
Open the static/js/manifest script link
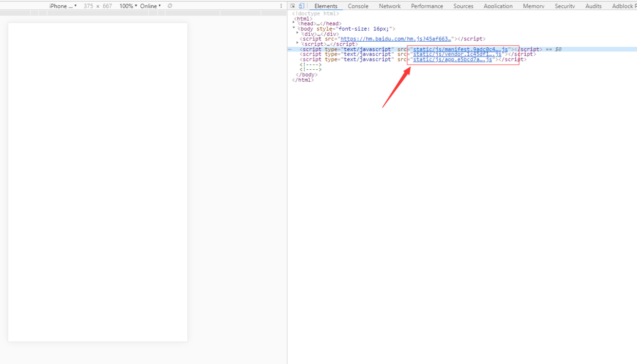pos(460,49)
